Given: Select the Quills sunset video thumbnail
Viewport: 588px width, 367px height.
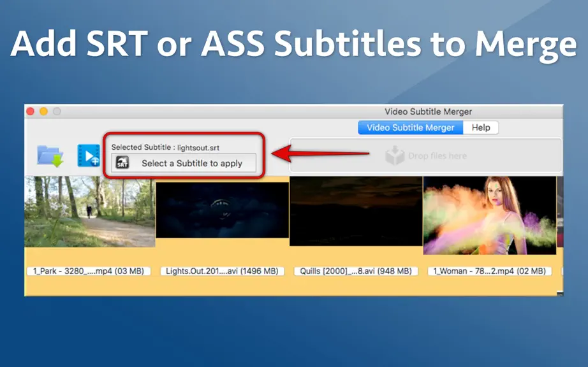Looking at the screenshot, I should (356, 212).
